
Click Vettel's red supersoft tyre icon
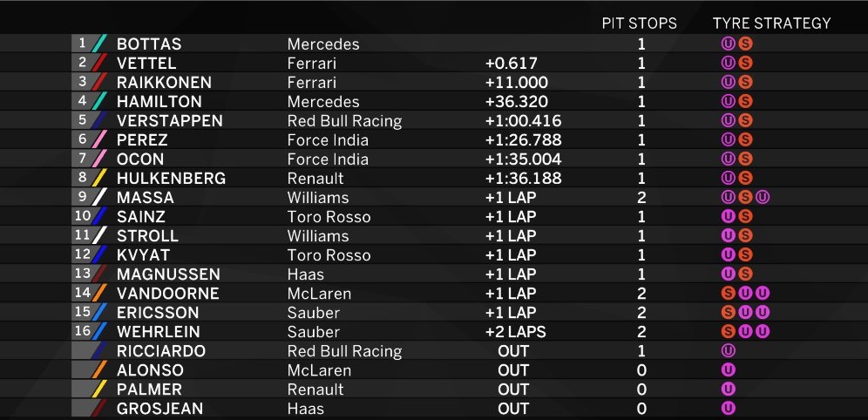[745, 63]
